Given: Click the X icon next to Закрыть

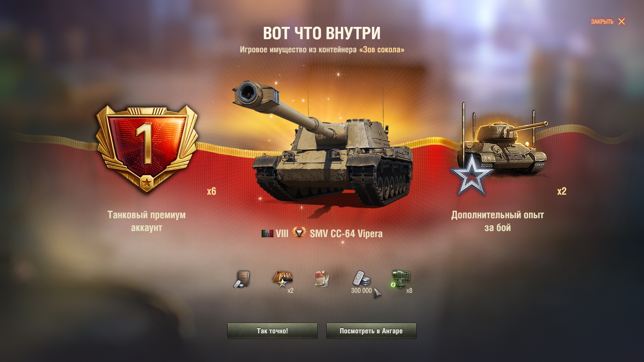Looking at the screenshot, I should [x=621, y=22].
